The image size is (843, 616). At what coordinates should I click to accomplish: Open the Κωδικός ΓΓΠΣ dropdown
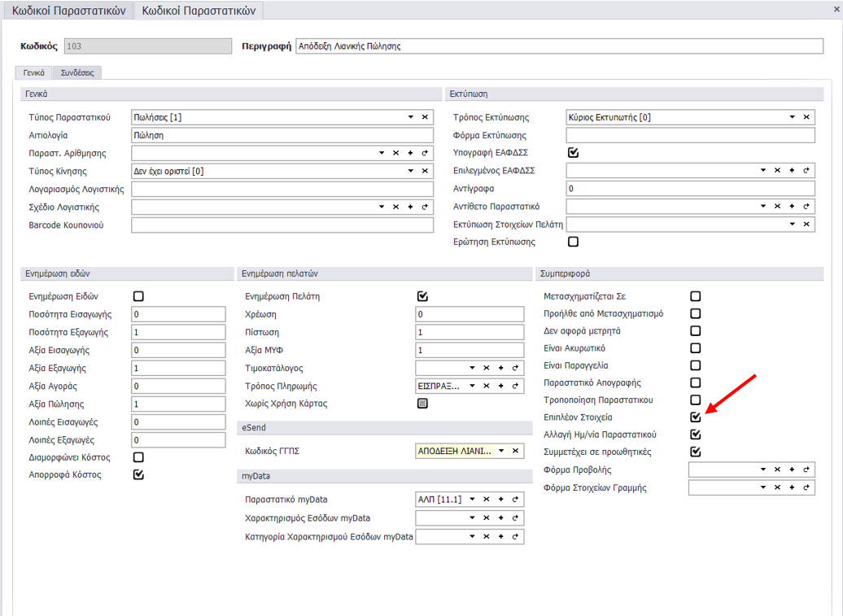(x=501, y=451)
